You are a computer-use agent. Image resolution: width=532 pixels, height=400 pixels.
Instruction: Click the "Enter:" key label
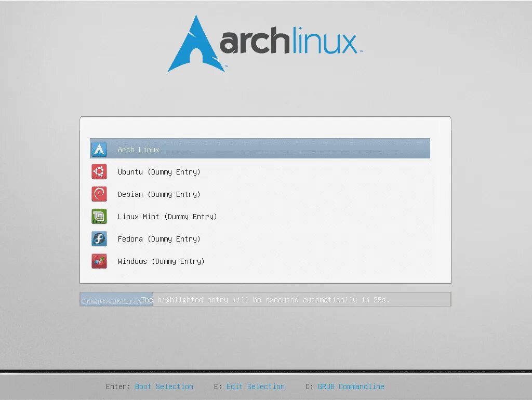(x=118, y=386)
